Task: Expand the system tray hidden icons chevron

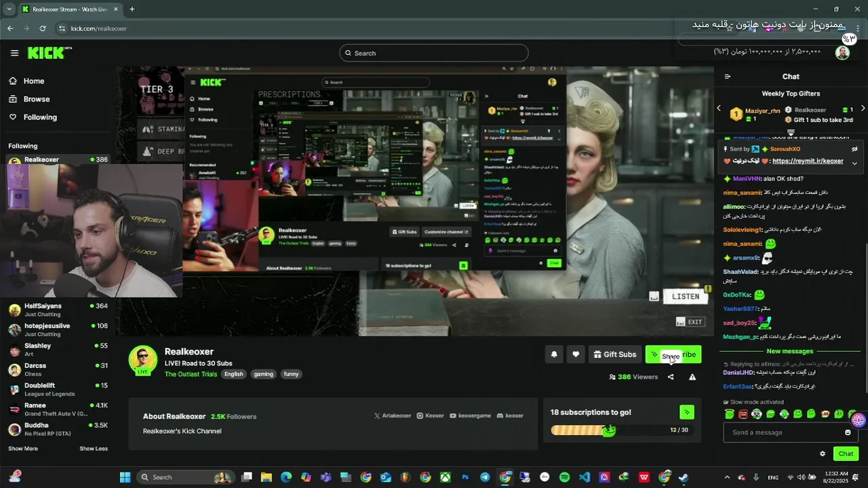Action: pyautogui.click(x=728, y=477)
